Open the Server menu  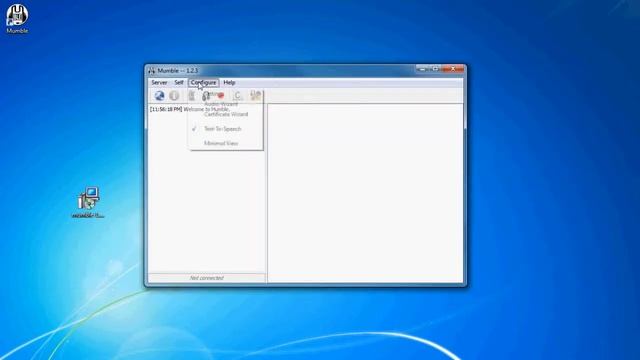coord(159,82)
